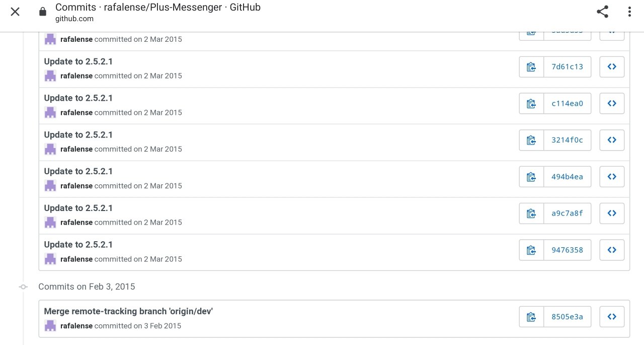Share this page via share icon
The image size is (644, 345).
(602, 12)
